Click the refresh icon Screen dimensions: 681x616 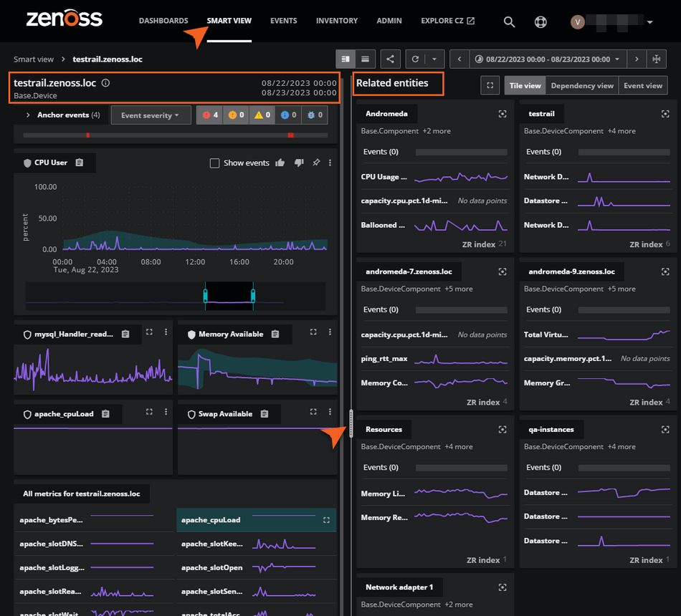click(415, 59)
